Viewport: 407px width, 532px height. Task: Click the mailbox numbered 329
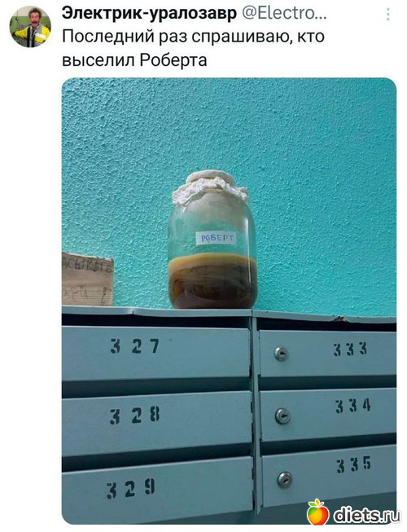(x=158, y=489)
